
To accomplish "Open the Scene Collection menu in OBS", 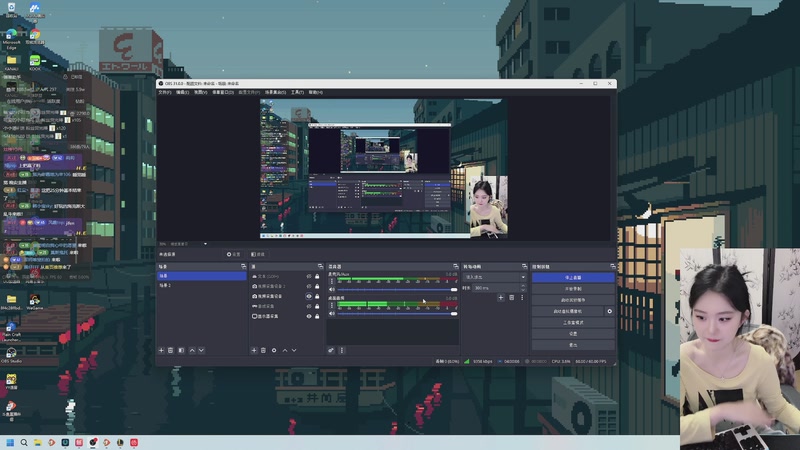I will click(276, 92).
